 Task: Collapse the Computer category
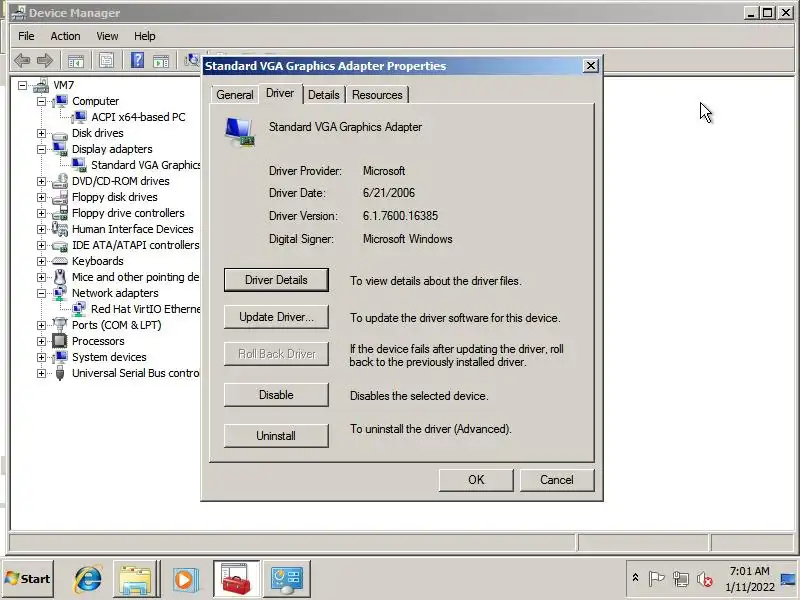(x=41, y=101)
